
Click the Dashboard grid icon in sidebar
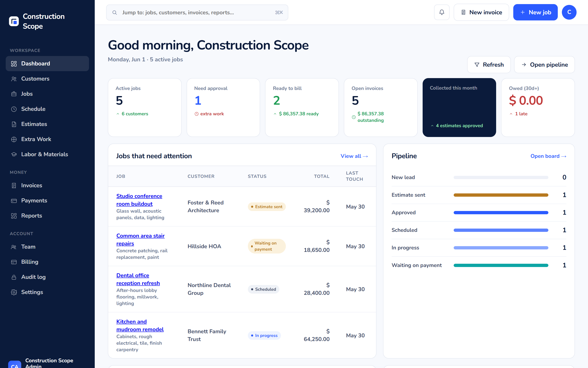14,64
